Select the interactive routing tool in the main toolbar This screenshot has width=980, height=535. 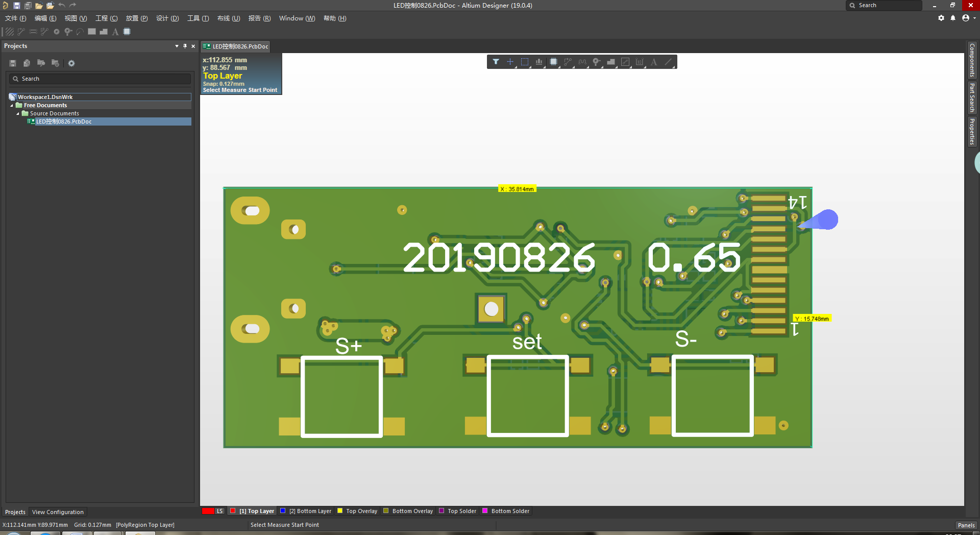coord(21,32)
